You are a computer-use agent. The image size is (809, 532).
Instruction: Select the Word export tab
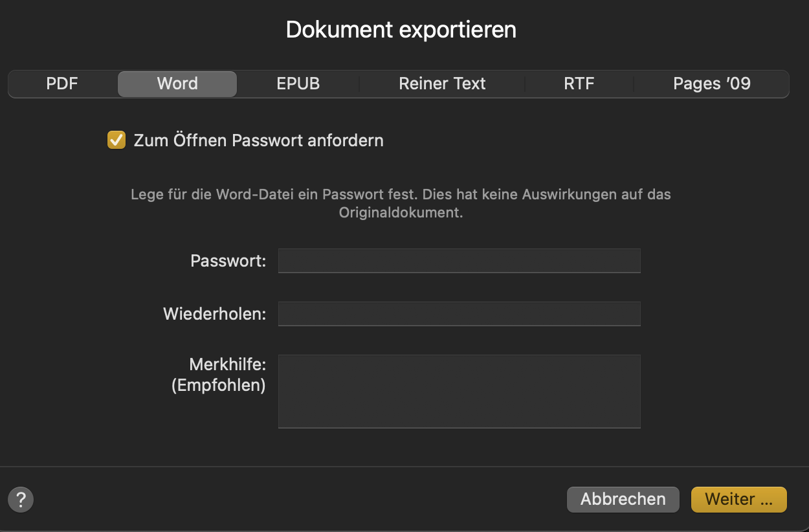(177, 84)
